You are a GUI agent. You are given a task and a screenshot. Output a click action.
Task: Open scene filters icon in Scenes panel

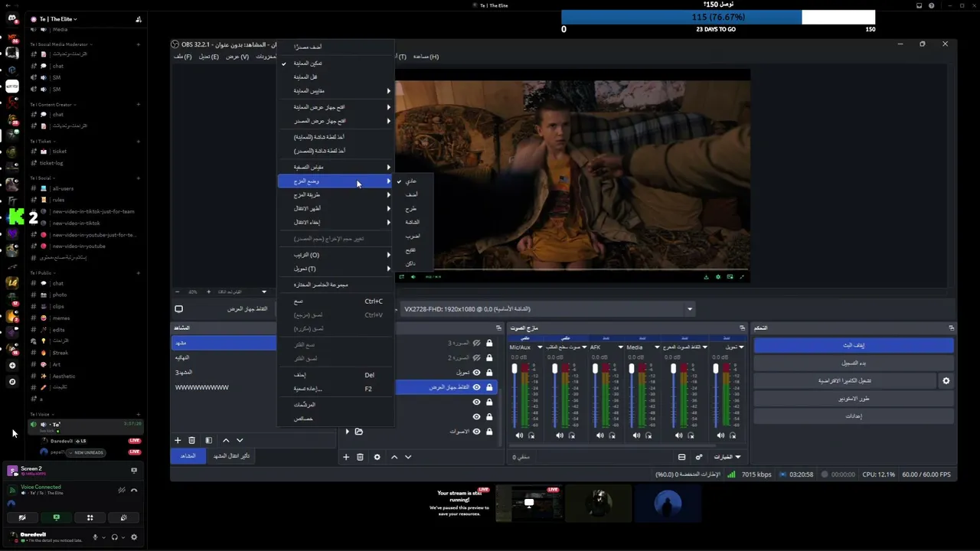(x=208, y=440)
